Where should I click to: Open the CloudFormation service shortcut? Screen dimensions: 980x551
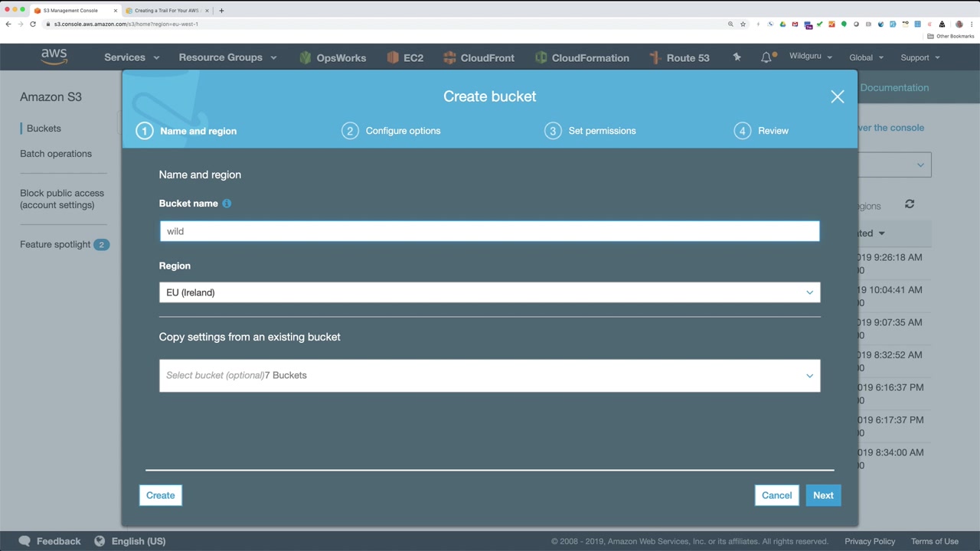click(x=582, y=57)
